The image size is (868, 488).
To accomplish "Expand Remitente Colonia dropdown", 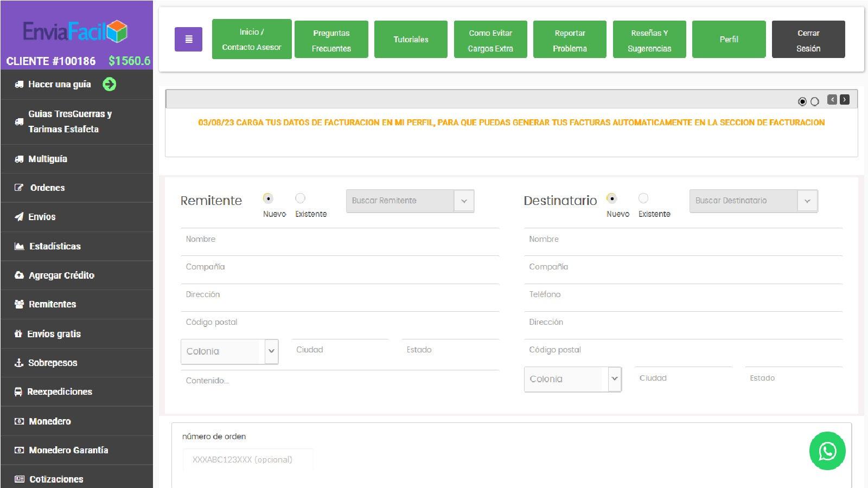I will [229, 351].
